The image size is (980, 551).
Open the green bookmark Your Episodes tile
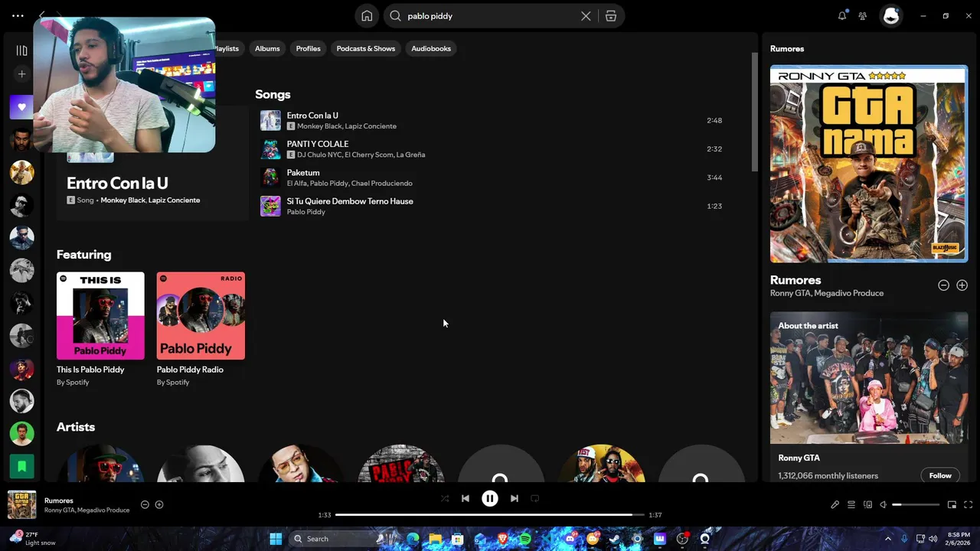[21, 465]
